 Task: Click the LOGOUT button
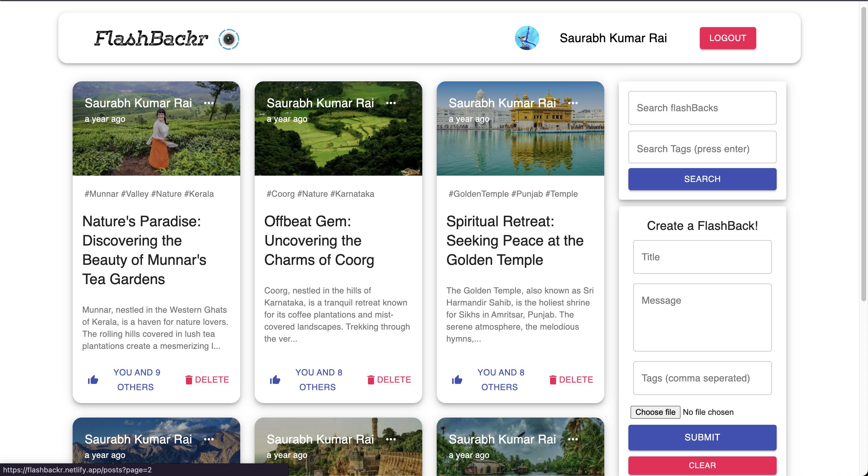728,38
